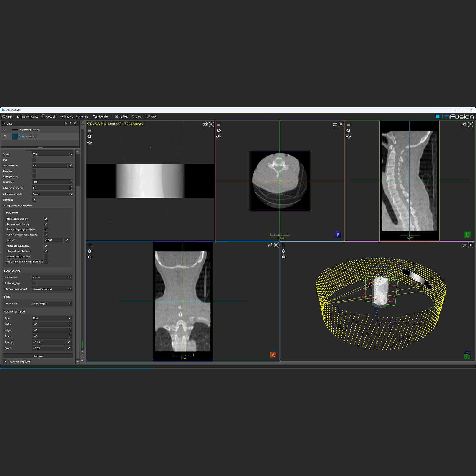476x476 pixels.
Task: Collapse the Optimization problem section
Action: (4, 206)
